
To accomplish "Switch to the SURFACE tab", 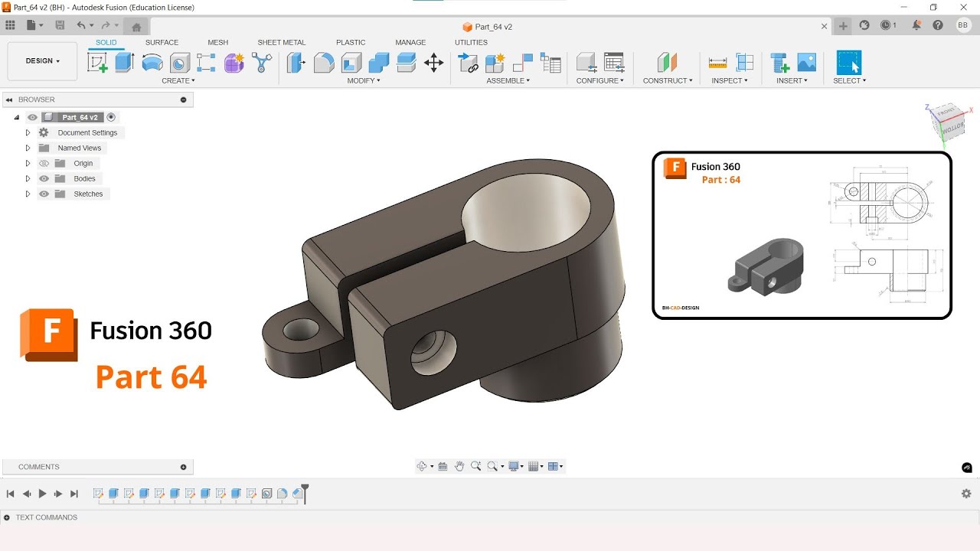I will click(x=162, y=42).
